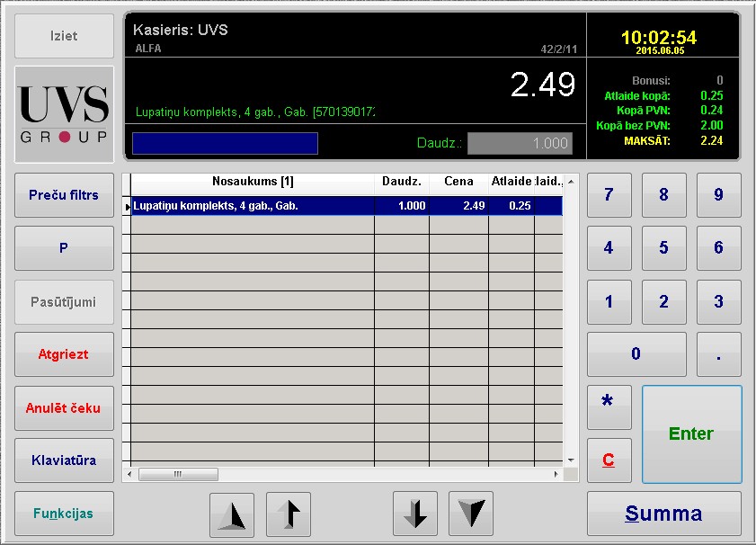Viewport: 756px width, 545px height.
Task: Show the on-screen Klaviatūra keyboard
Action: coord(64,460)
